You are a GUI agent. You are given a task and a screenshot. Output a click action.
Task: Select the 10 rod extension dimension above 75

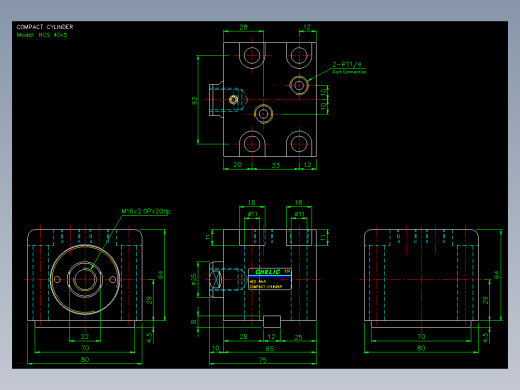tap(216, 348)
